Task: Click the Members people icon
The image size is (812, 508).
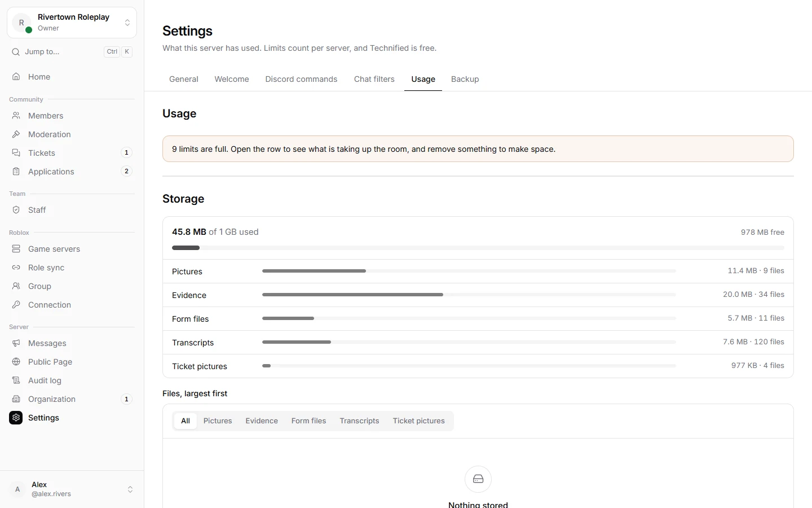Action: [x=16, y=116]
